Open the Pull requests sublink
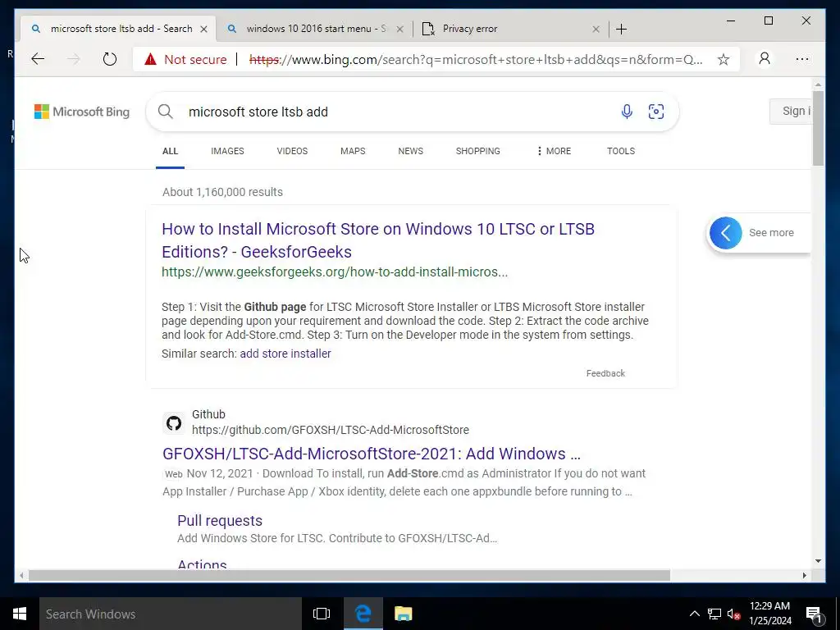Viewport: 840px width, 630px height. point(220,521)
